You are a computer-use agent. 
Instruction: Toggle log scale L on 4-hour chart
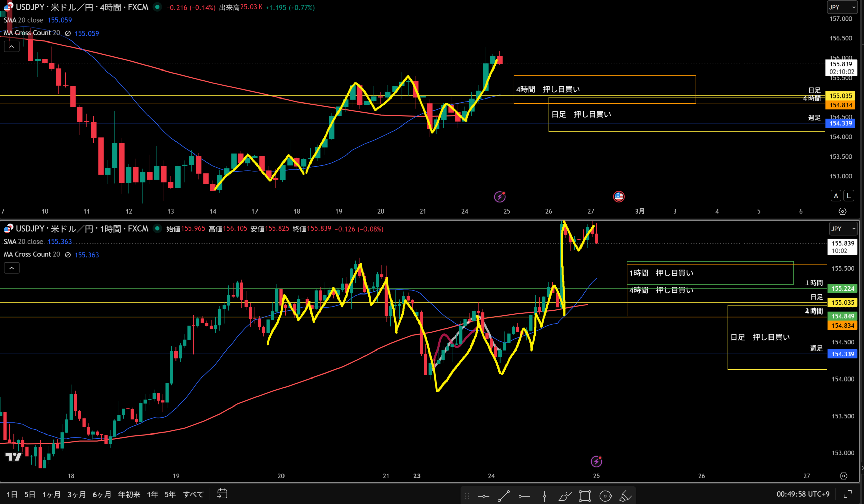[848, 196]
